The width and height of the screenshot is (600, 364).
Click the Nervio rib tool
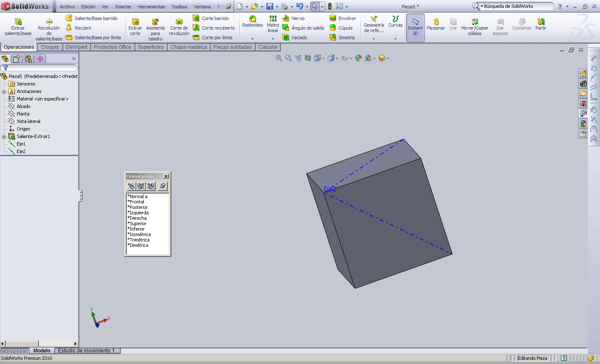click(294, 18)
